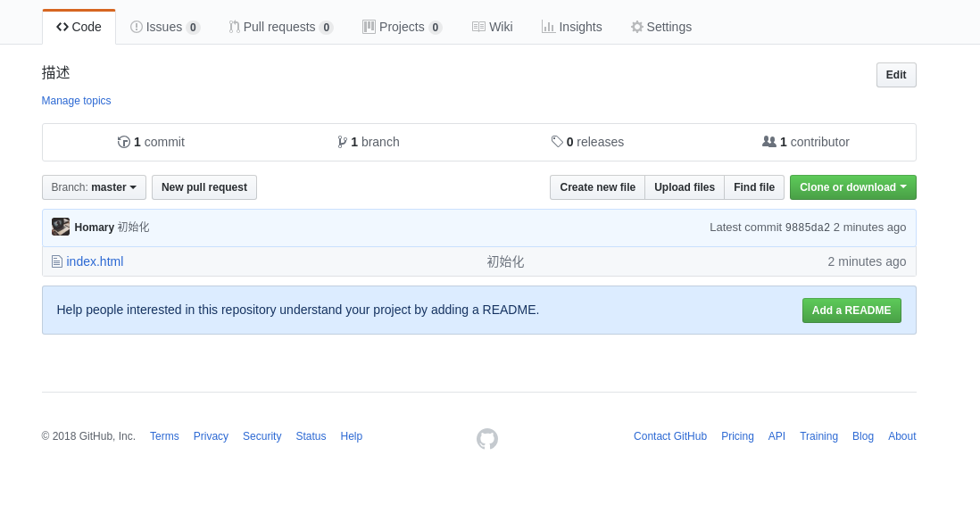This screenshot has height=505, width=980.
Task: Expand the Clone or download menu
Action: click(853, 187)
